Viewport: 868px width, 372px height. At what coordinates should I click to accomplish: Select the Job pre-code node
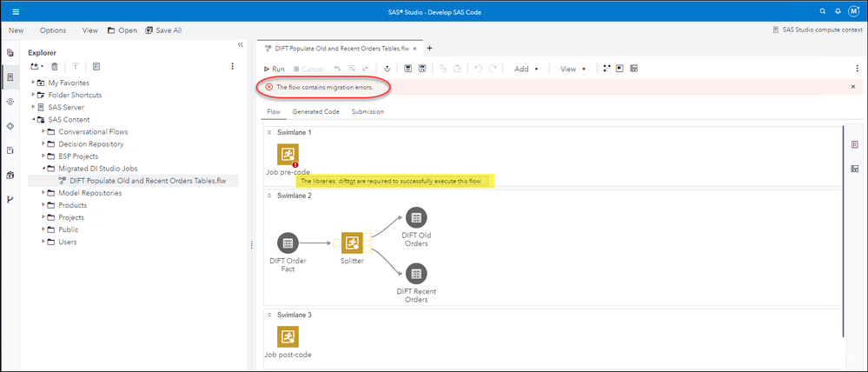pos(288,155)
